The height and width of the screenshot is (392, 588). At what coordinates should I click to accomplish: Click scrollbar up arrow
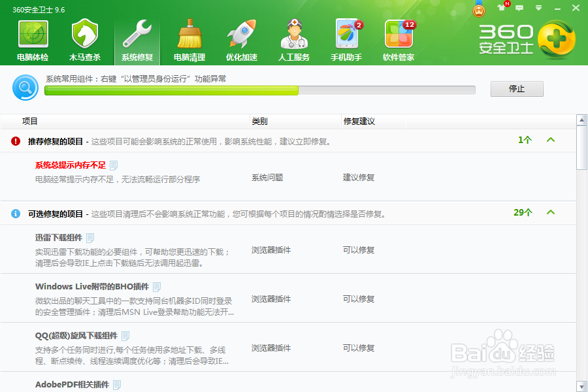(581, 120)
